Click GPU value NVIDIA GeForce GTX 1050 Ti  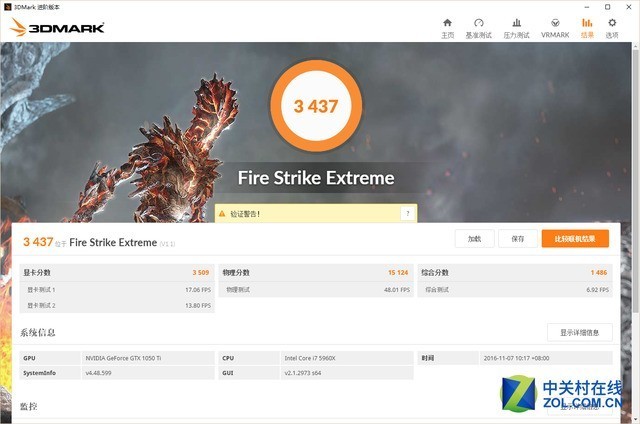click(x=123, y=358)
